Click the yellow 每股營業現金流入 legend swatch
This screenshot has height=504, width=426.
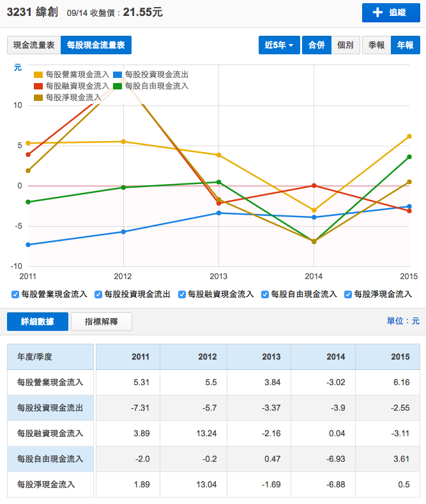(x=38, y=75)
